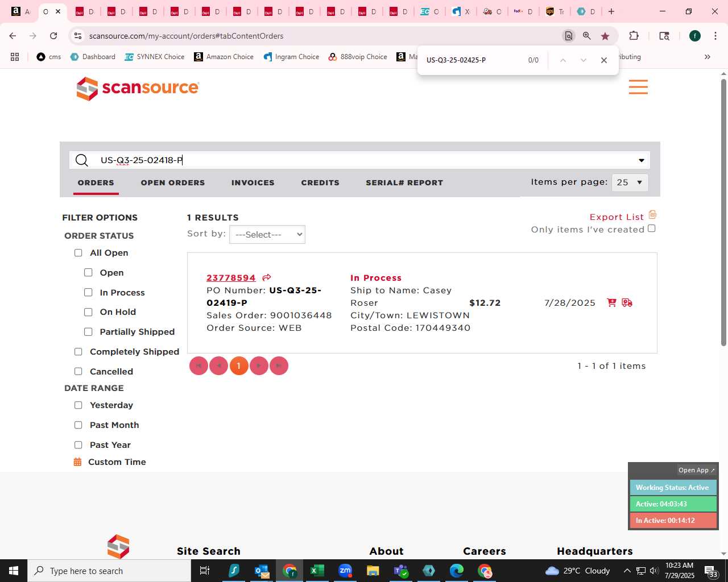Check the In Process filter
Image resolution: width=728 pixels, height=582 pixels.
[x=88, y=293]
